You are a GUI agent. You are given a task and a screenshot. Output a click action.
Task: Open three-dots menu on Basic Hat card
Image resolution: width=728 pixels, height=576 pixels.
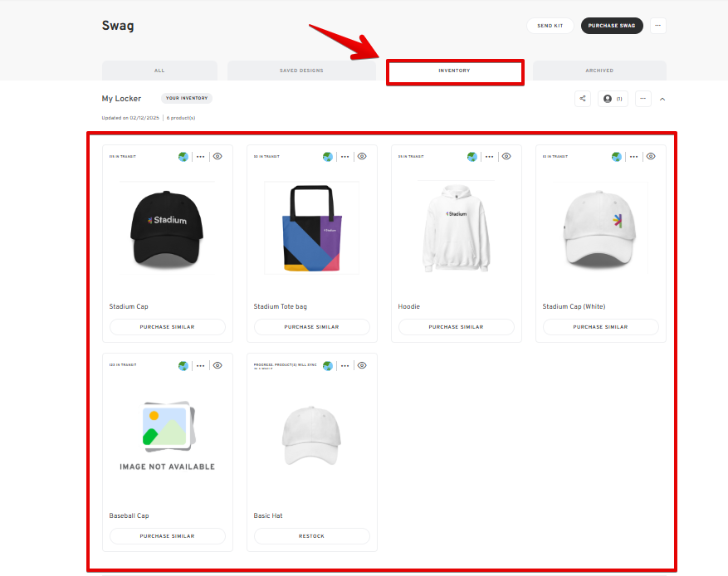click(344, 366)
